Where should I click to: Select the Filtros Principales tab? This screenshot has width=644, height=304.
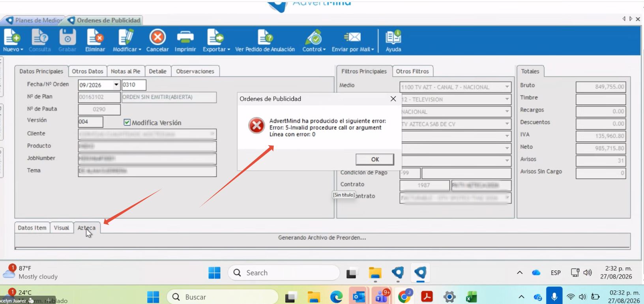click(x=364, y=71)
